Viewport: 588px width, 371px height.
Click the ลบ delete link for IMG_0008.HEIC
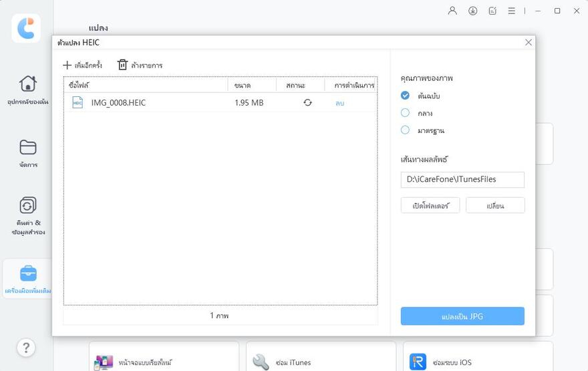point(339,103)
